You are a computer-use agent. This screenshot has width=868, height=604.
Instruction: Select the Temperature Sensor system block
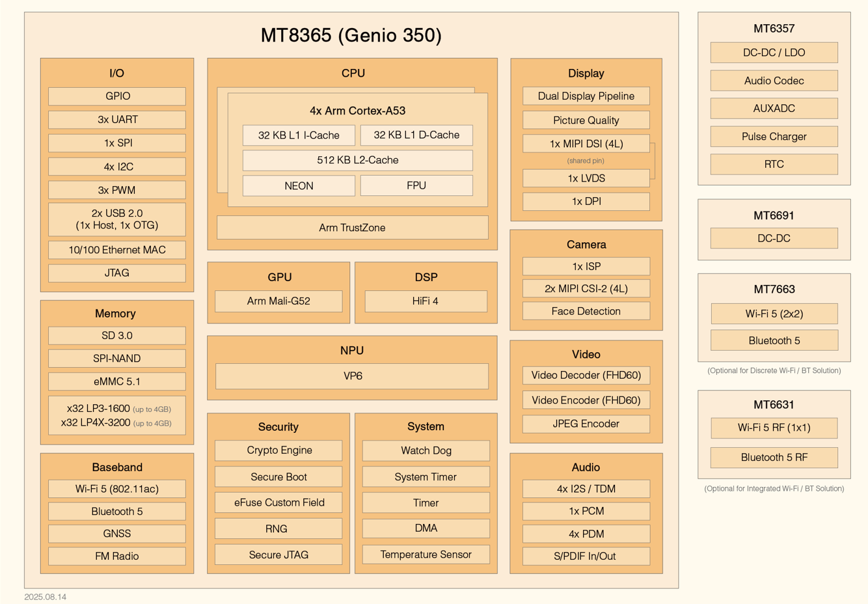coord(426,555)
